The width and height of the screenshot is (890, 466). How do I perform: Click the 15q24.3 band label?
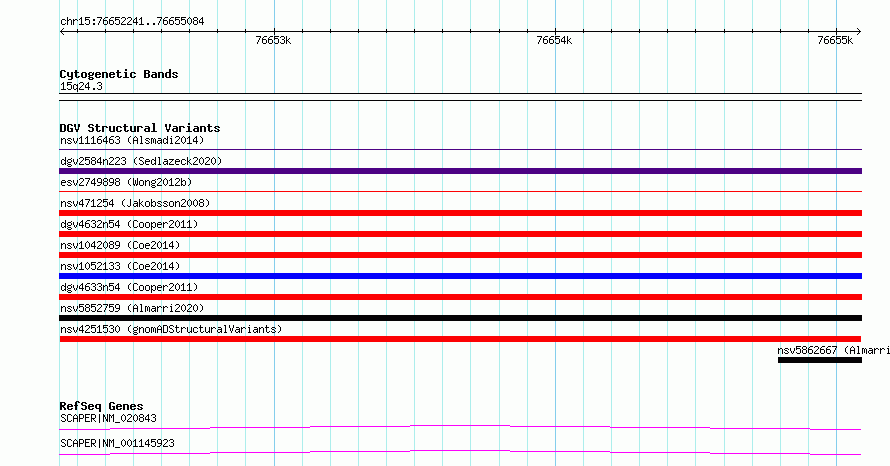point(81,86)
